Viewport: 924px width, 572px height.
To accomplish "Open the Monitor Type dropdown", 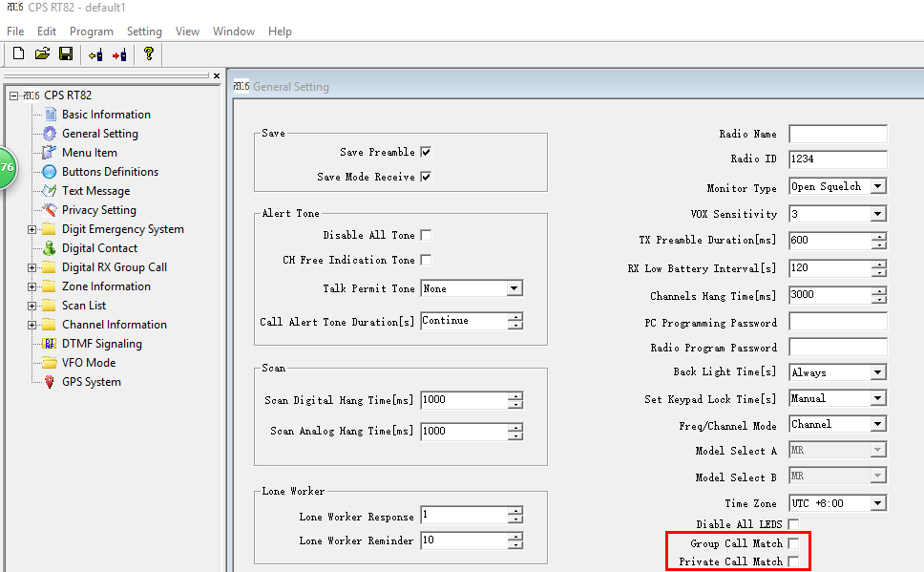I will click(x=877, y=187).
